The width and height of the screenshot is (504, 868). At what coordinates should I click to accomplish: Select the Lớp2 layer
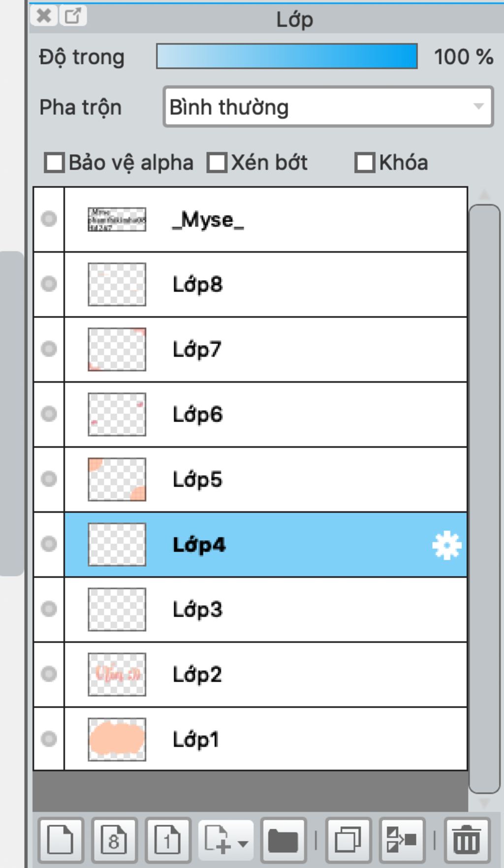(x=266, y=674)
